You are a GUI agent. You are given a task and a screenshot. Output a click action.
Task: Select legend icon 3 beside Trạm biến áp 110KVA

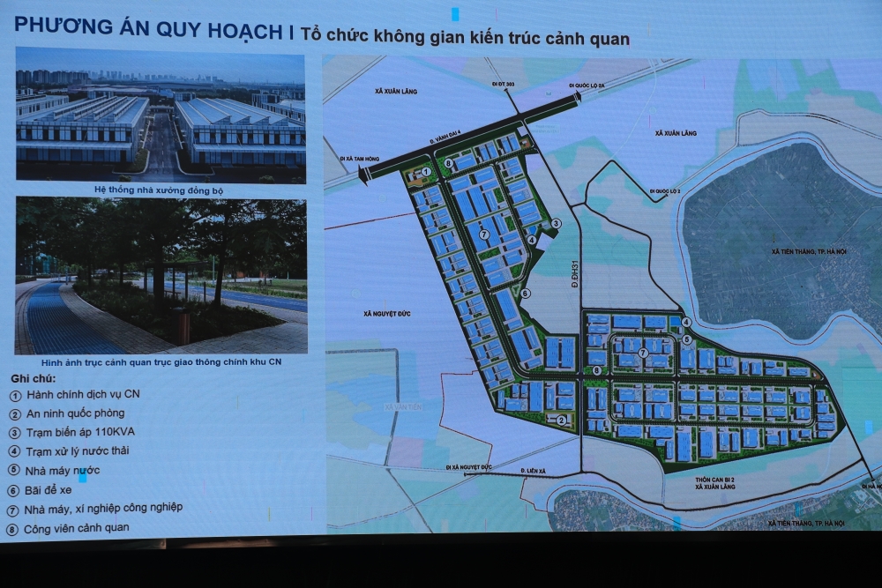coord(16,432)
